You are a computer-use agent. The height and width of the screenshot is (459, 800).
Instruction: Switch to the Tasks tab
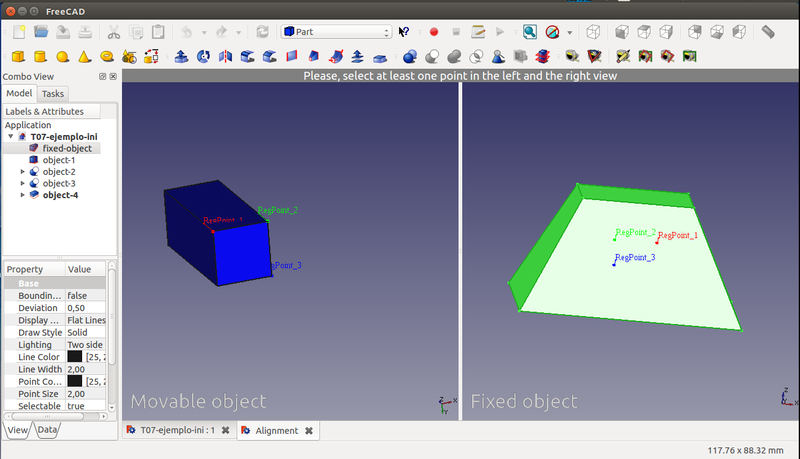click(53, 93)
